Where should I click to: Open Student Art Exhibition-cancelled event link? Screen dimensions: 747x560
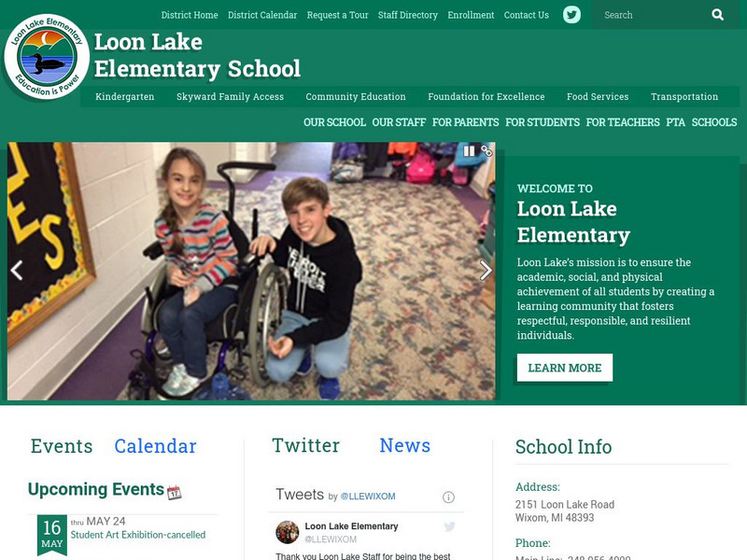138,535
